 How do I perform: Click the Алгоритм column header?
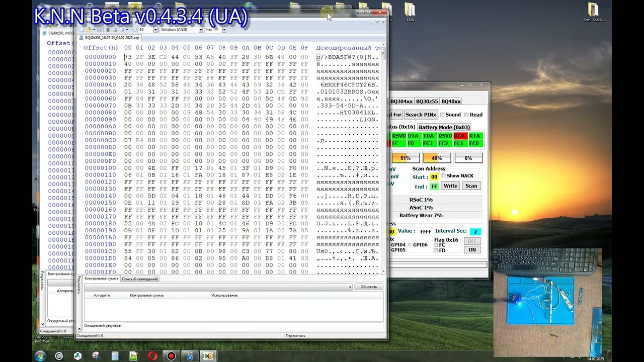(x=102, y=295)
